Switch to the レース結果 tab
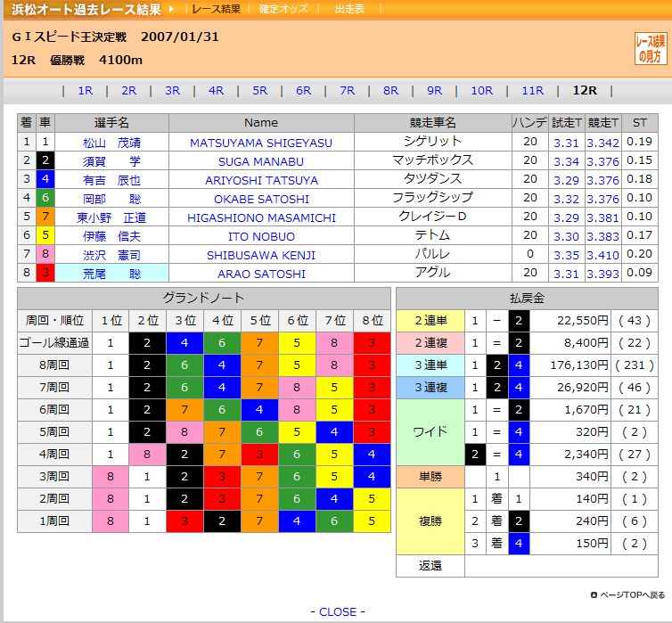 pos(216,9)
